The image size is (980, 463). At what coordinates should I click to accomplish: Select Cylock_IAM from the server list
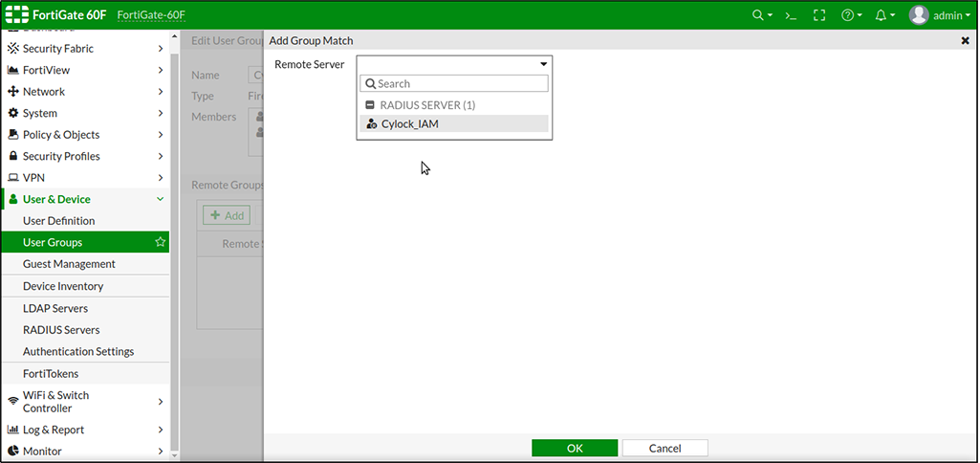pos(410,124)
